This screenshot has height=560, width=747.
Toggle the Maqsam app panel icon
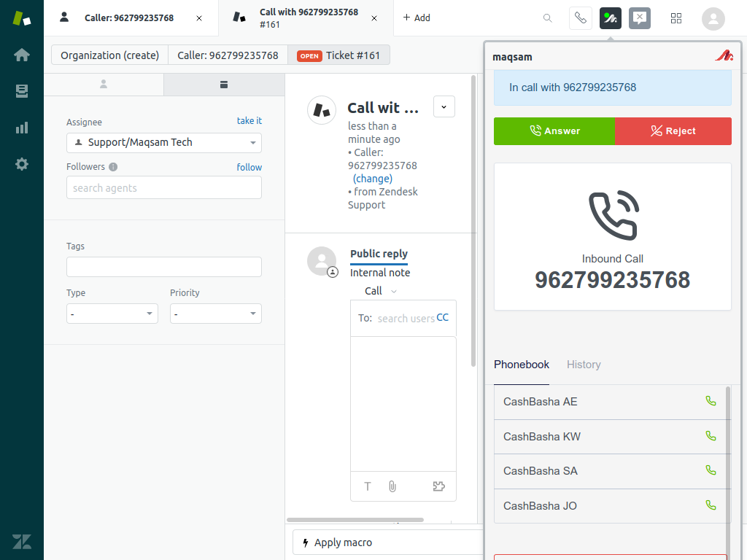tap(611, 18)
